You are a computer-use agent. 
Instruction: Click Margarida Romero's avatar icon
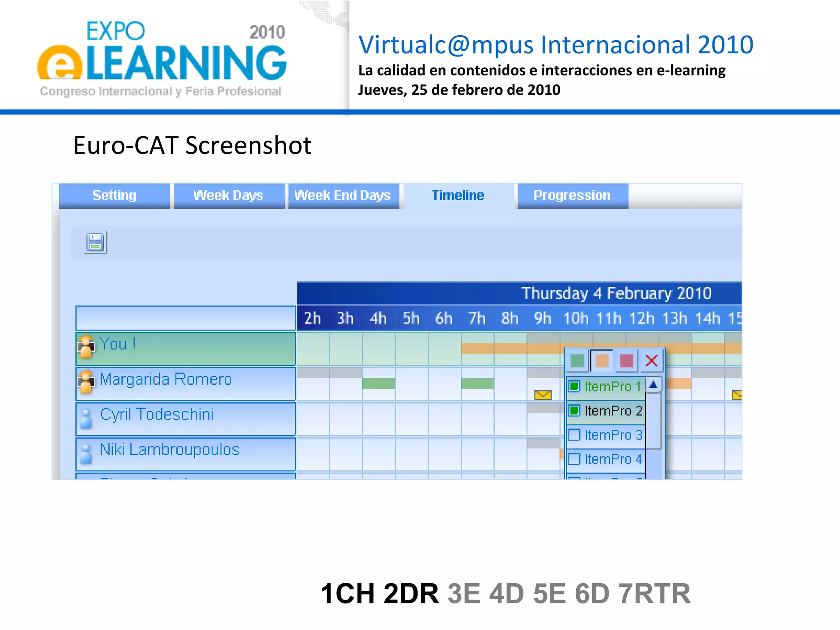(x=86, y=382)
